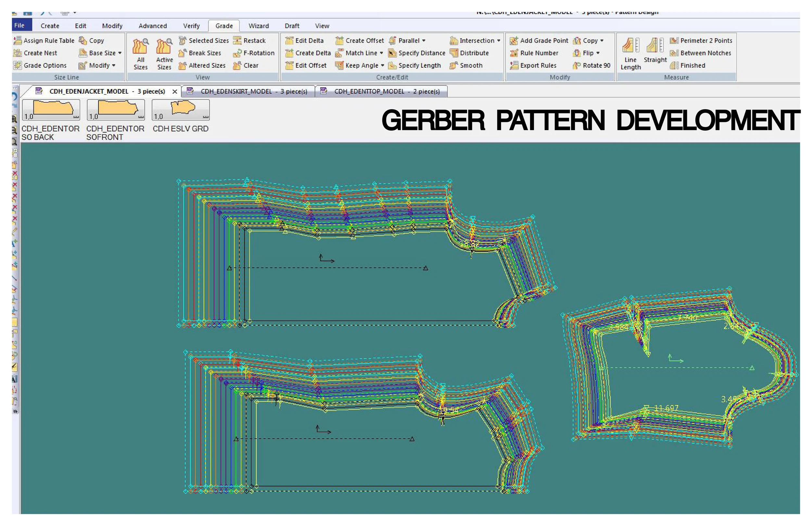The width and height of the screenshot is (812, 526).
Task: Expand the Base Size dropdown
Action: pyautogui.click(x=120, y=53)
